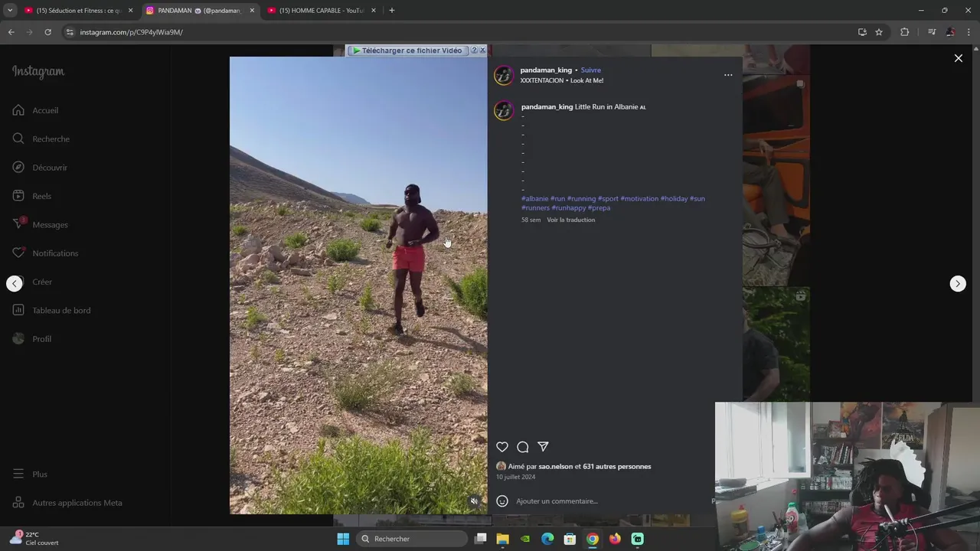Switch to HOMME CAPABLE YouTube tab
Image resolution: width=980 pixels, height=551 pixels.
click(x=321, y=11)
